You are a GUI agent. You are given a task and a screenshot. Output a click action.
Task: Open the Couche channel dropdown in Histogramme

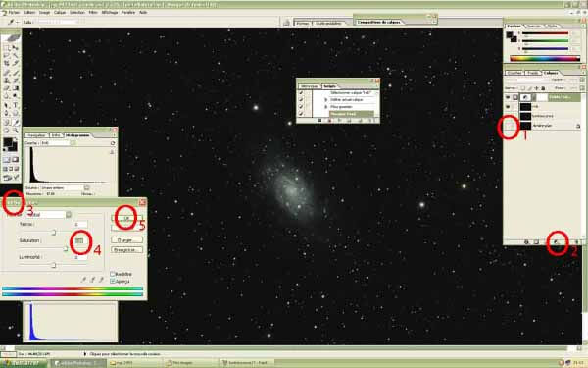[58, 143]
